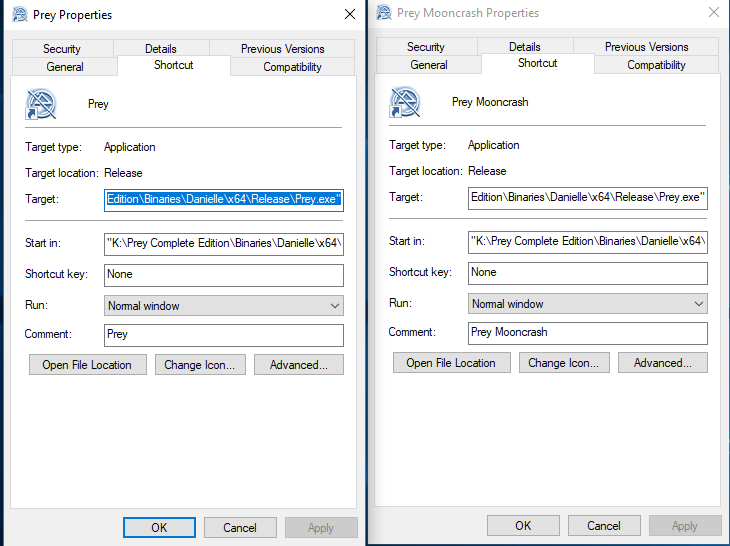Open Advanced options in Prey Properties
The image size is (730, 546).
(299, 365)
